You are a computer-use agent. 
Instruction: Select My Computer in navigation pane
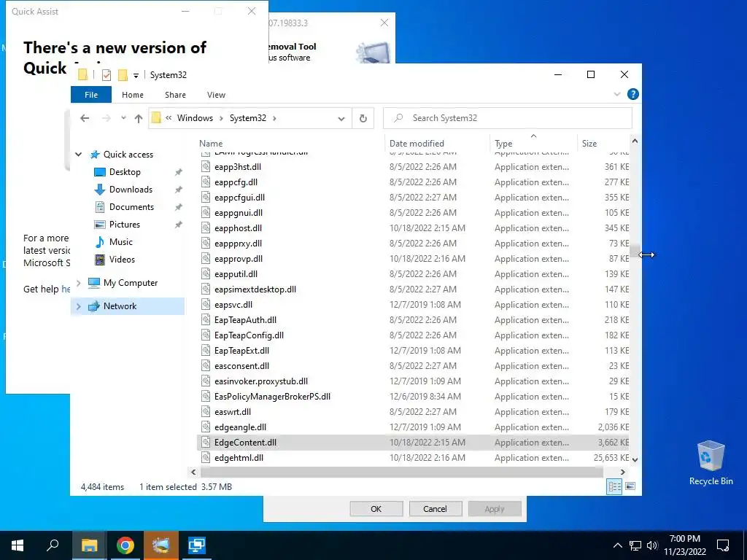130,283
